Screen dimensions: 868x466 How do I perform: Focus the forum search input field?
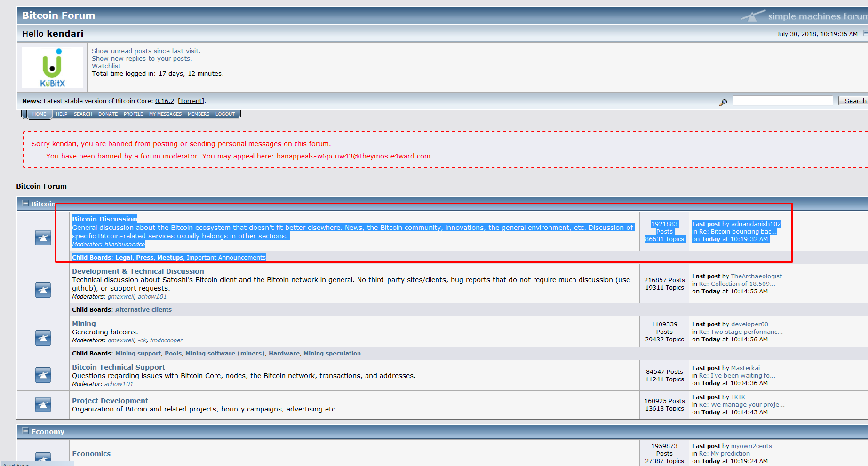point(783,101)
